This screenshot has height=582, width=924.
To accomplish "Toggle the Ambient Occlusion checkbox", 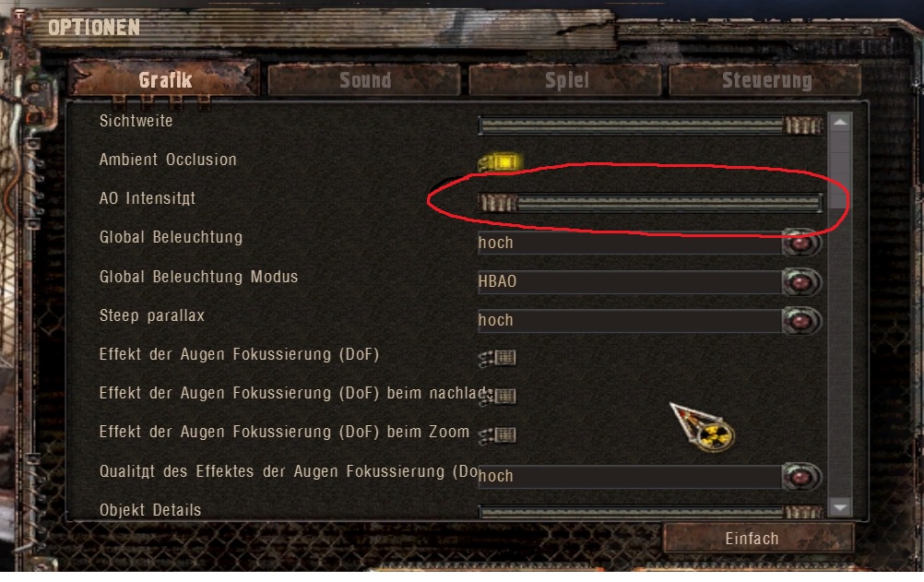I will pyautogui.click(x=499, y=161).
